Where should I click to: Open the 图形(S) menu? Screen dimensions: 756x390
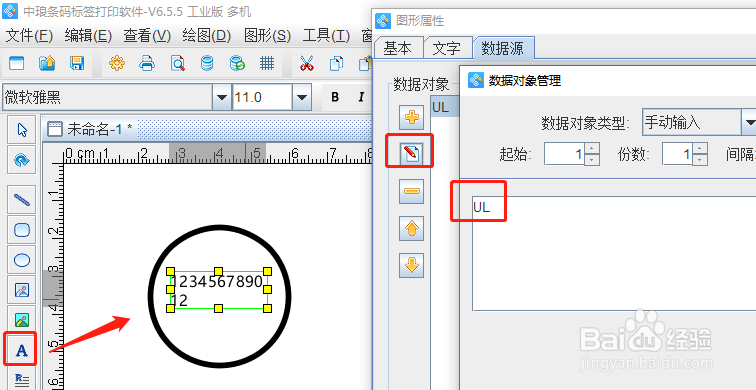[267, 35]
